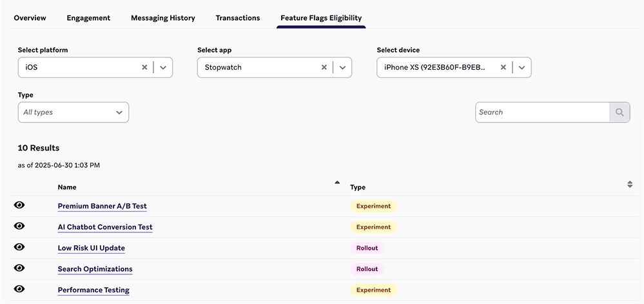Image resolution: width=644 pixels, height=304 pixels.
Task: Sort by Type column arrows
Action: pos(630,185)
